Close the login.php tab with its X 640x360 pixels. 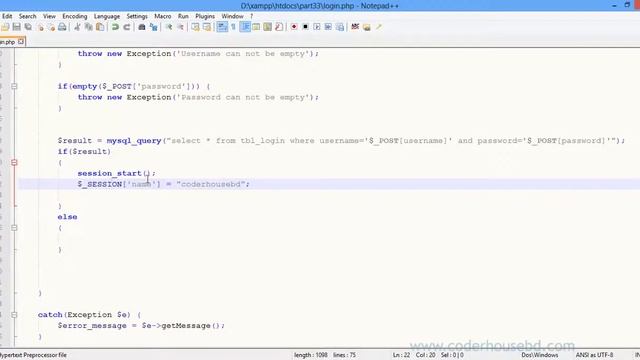click(x=21, y=42)
